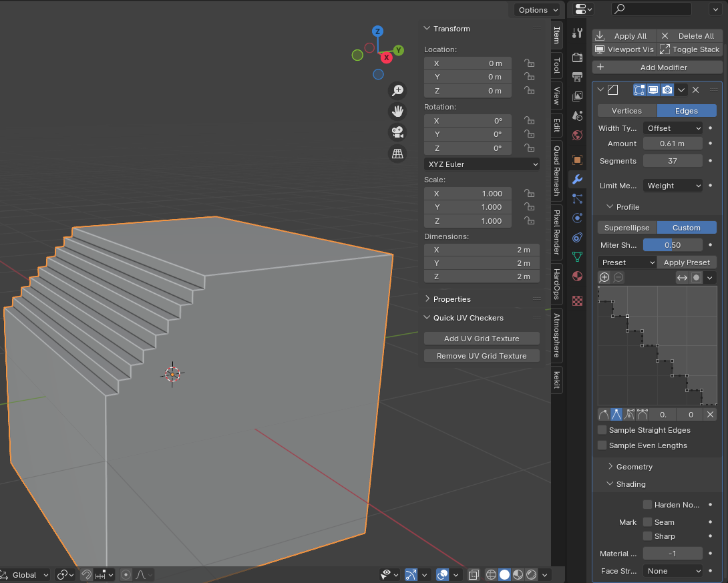Enable Harden Normals checkbox
The width and height of the screenshot is (728, 583).
point(647,505)
